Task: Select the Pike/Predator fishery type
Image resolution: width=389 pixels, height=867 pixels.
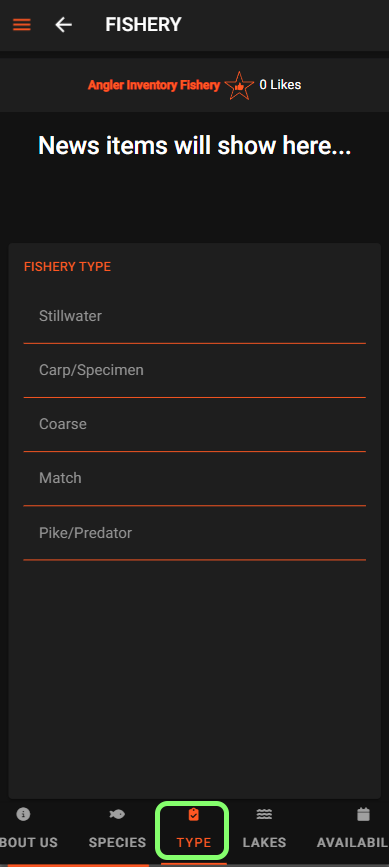Action: click(x=194, y=533)
